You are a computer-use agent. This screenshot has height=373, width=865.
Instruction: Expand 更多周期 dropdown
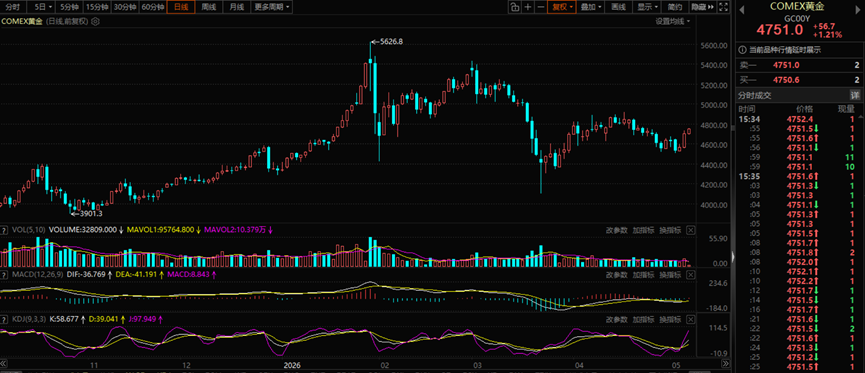pyautogui.click(x=273, y=7)
